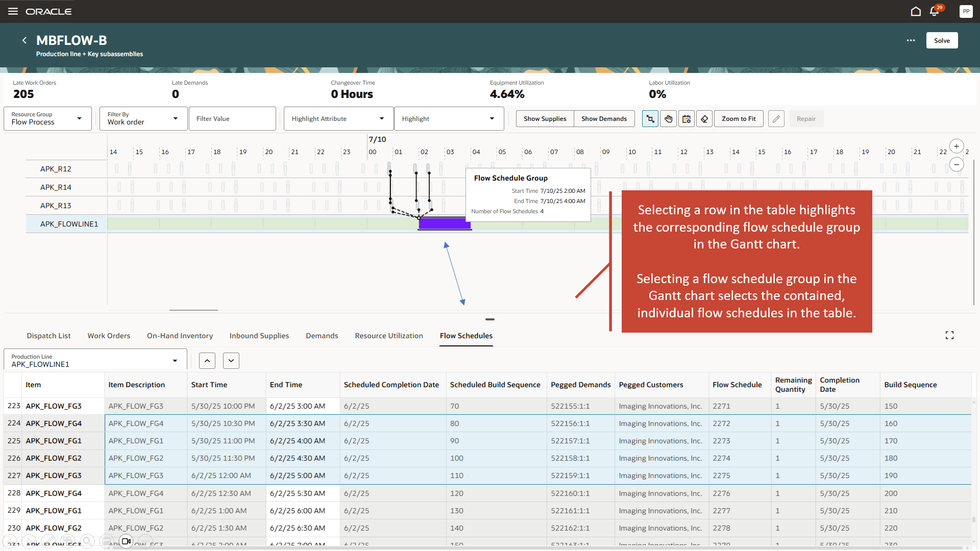This screenshot has height=551, width=980.
Task: Select row 228 APK_FLOW_FG4 in table
Action: (54, 493)
